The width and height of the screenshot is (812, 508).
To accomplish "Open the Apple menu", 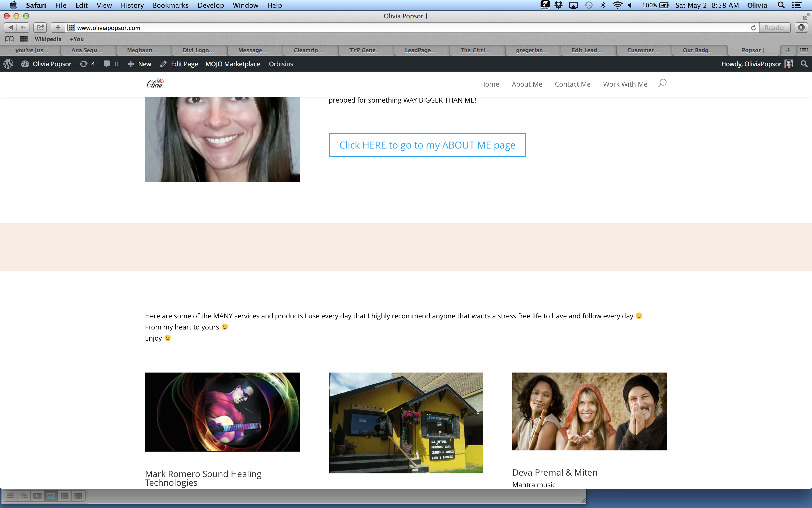I will [13, 5].
